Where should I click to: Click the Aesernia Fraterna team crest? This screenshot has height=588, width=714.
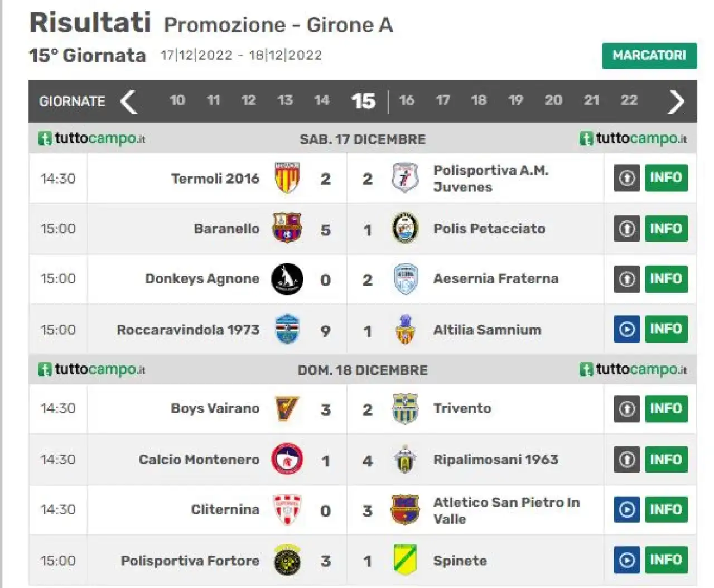[406, 278]
